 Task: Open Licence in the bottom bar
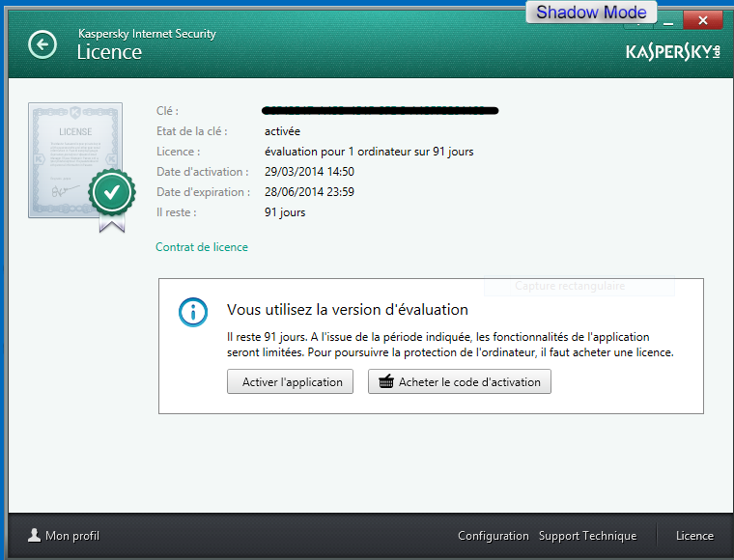[694, 536]
